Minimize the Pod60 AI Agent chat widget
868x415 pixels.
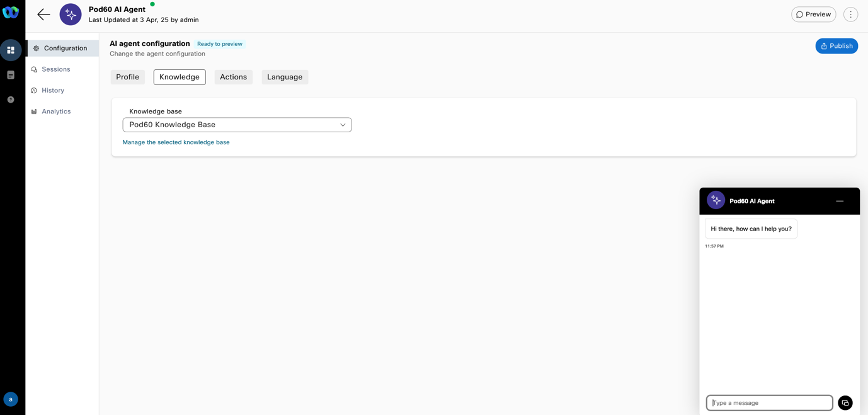[x=839, y=201]
